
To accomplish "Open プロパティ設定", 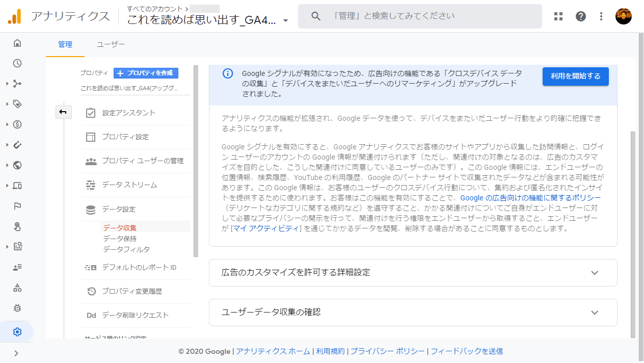I will coord(136,137).
